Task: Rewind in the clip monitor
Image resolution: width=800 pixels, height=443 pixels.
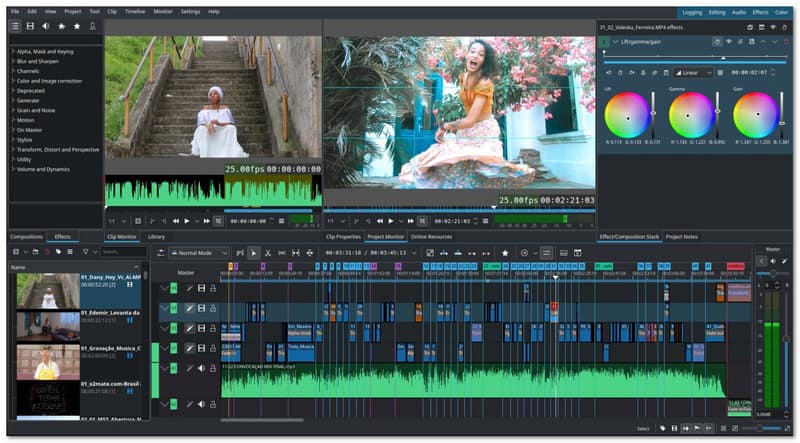Action: click(176, 221)
